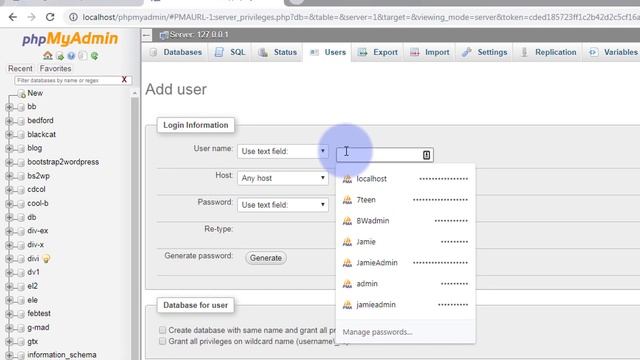The image size is (640, 360).
Task: Click the phpMyAdmin logo
Action: pyautogui.click(x=70, y=39)
